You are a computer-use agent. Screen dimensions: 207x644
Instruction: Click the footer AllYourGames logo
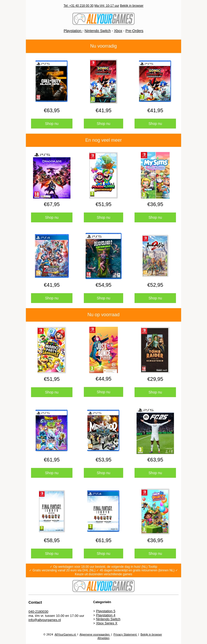[103, 586]
